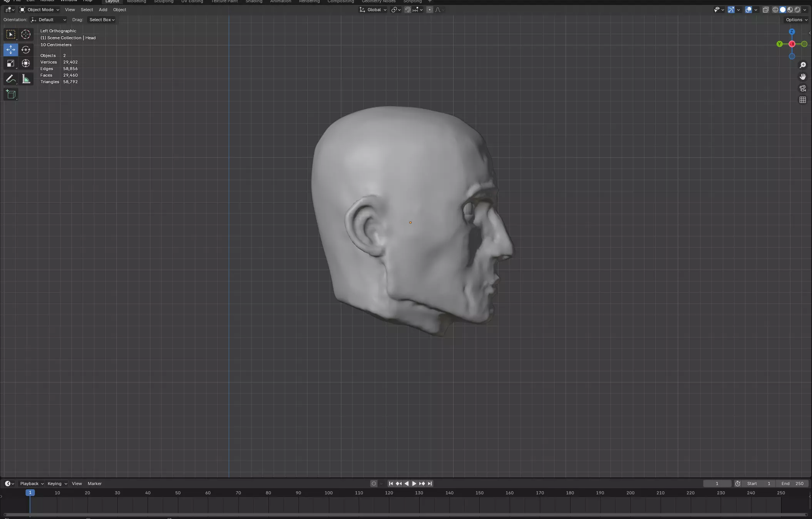The image size is (812, 519).
Task: Open the Options popover
Action: 796,20
